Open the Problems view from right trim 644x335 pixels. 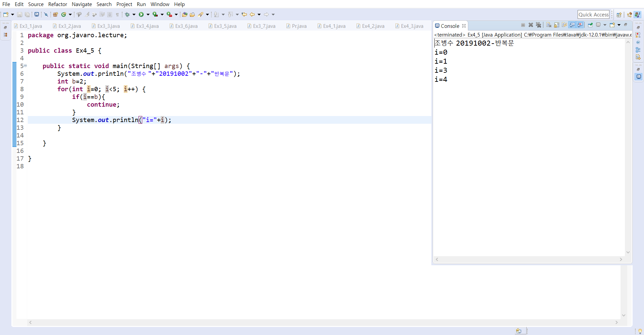638,35
